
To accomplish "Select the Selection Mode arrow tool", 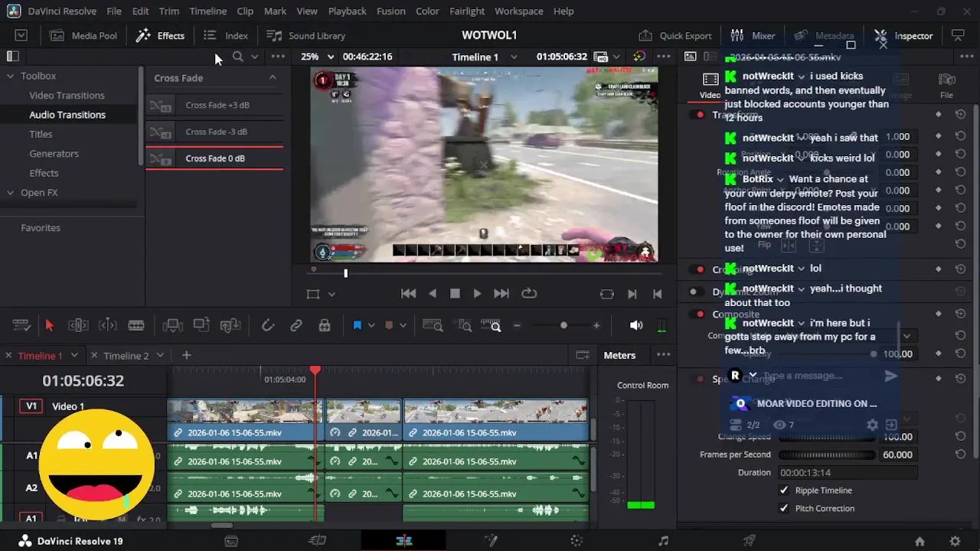I will click(50, 325).
